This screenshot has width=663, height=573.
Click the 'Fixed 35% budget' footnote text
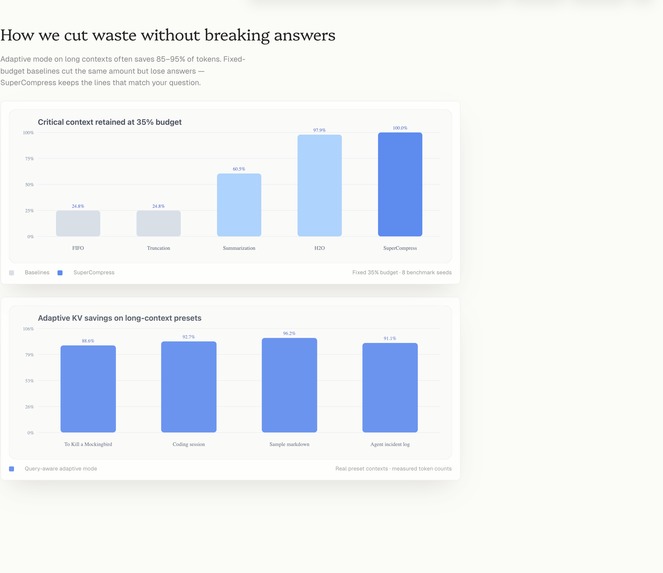click(402, 273)
